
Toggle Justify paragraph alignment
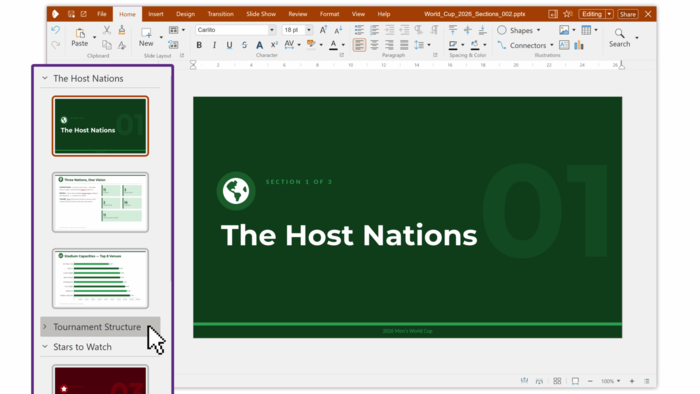pos(404,45)
